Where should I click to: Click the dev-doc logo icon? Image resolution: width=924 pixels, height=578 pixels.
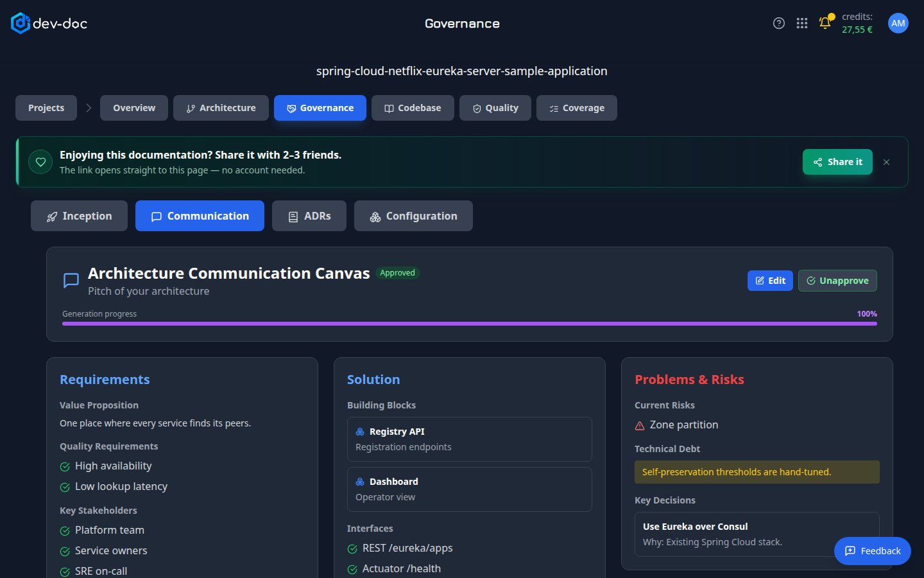(x=21, y=23)
